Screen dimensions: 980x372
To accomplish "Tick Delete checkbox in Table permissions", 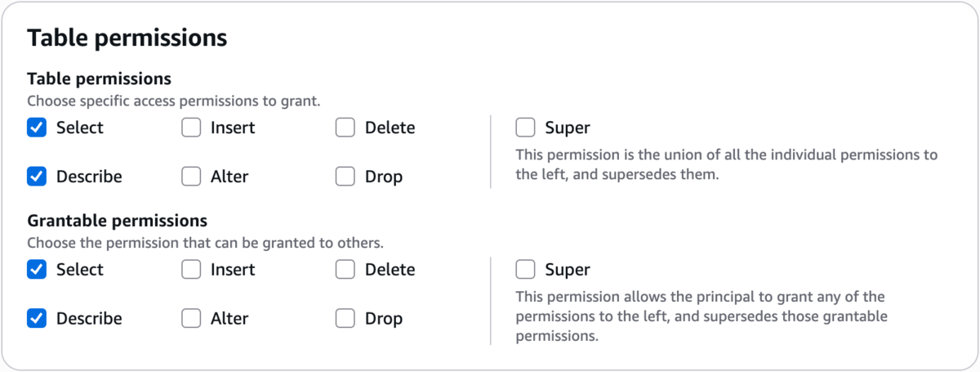I will point(345,128).
